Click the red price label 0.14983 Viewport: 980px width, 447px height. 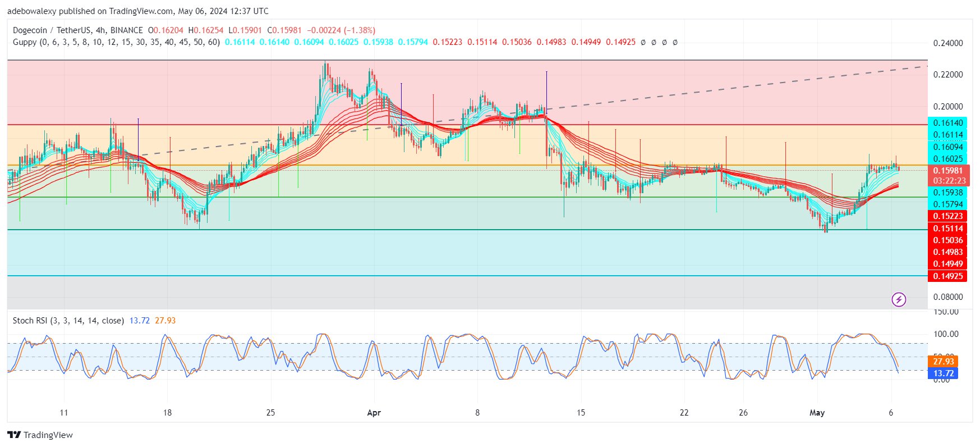pyautogui.click(x=947, y=252)
